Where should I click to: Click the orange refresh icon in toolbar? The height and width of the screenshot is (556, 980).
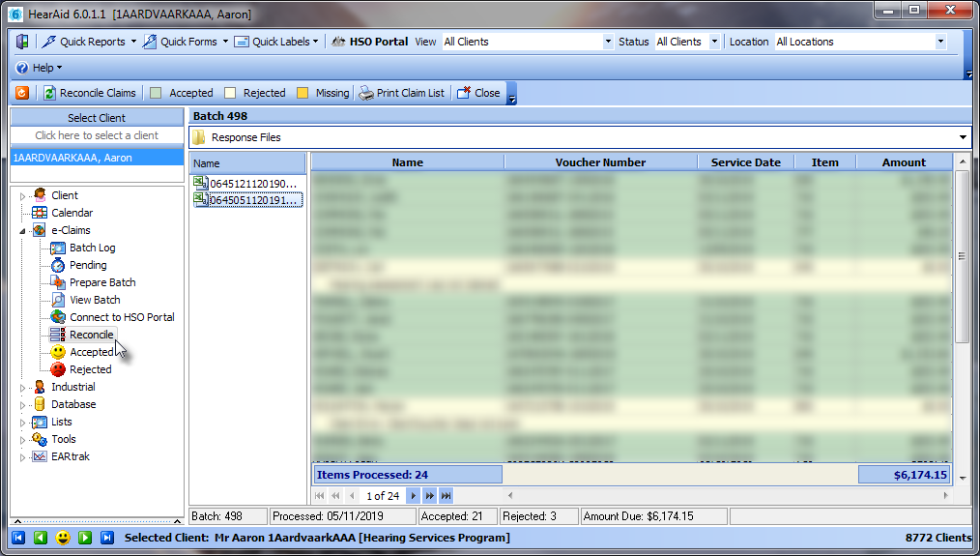(x=22, y=93)
